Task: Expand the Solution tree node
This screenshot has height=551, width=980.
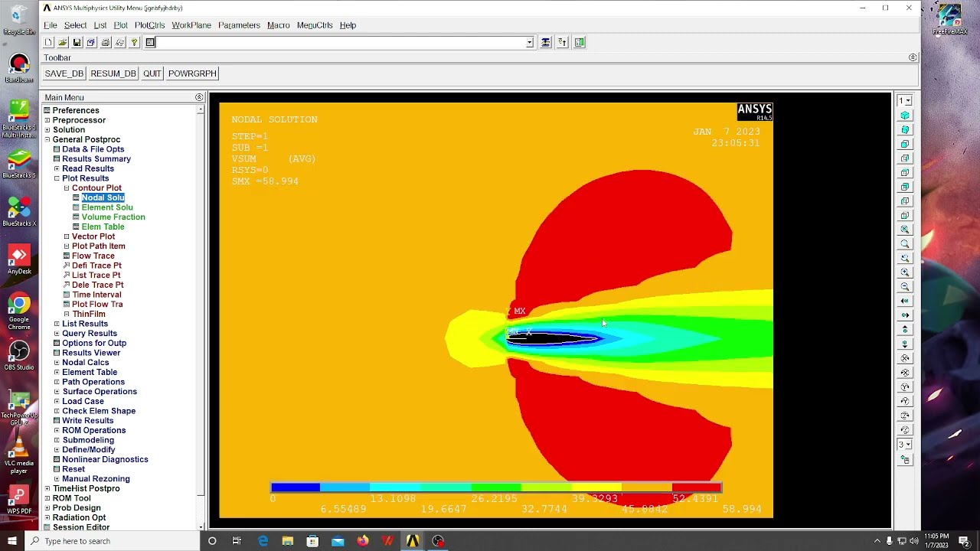Action: point(47,130)
